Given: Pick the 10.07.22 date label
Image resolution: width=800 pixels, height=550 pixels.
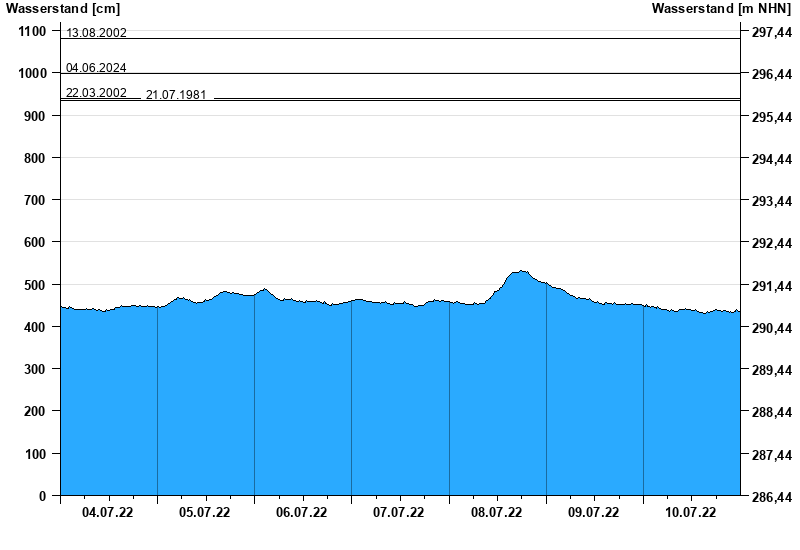Looking at the screenshot, I should pos(691,513).
